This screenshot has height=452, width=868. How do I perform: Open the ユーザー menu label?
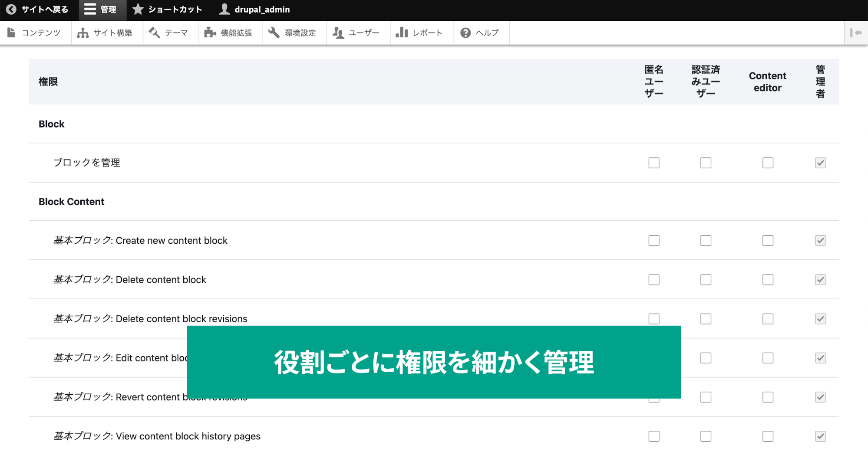coord(364,33)
